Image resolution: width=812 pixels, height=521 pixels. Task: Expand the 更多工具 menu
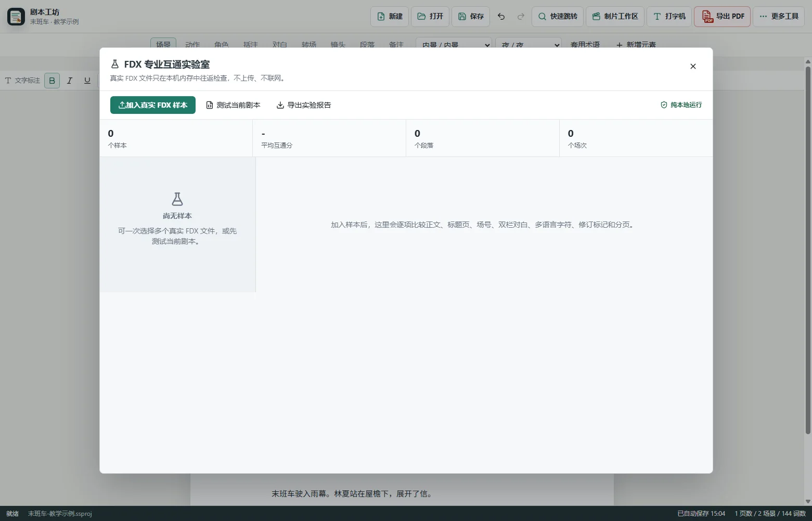[779, 17]
